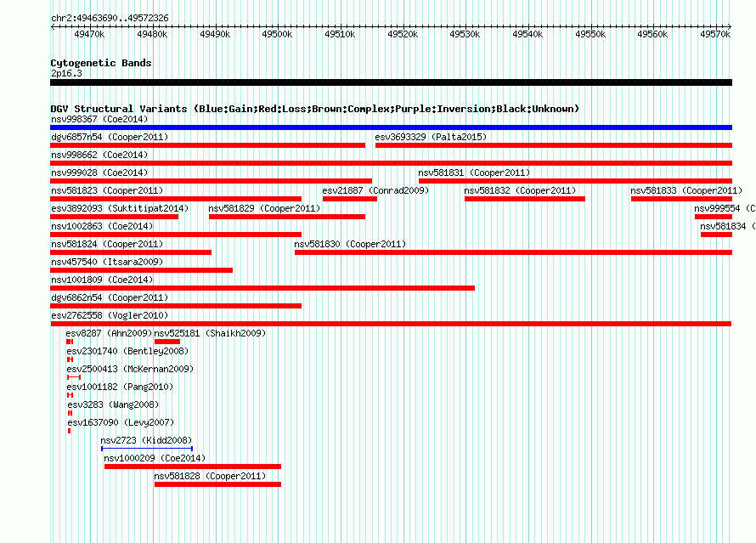Open nsv581833 (Cooper2011) variant label
Screen dimensions: 756x543
pyautogui.click(x=686, y=190)
